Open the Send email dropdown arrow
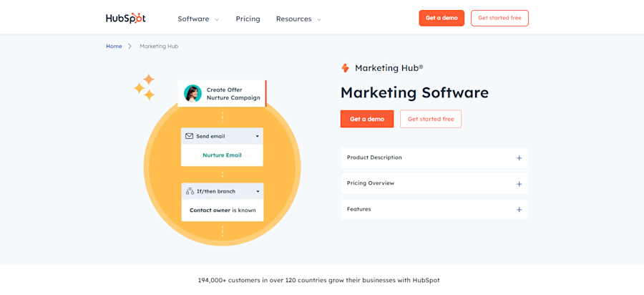Viewport: 644px width, 295px height. click(258, 136)
